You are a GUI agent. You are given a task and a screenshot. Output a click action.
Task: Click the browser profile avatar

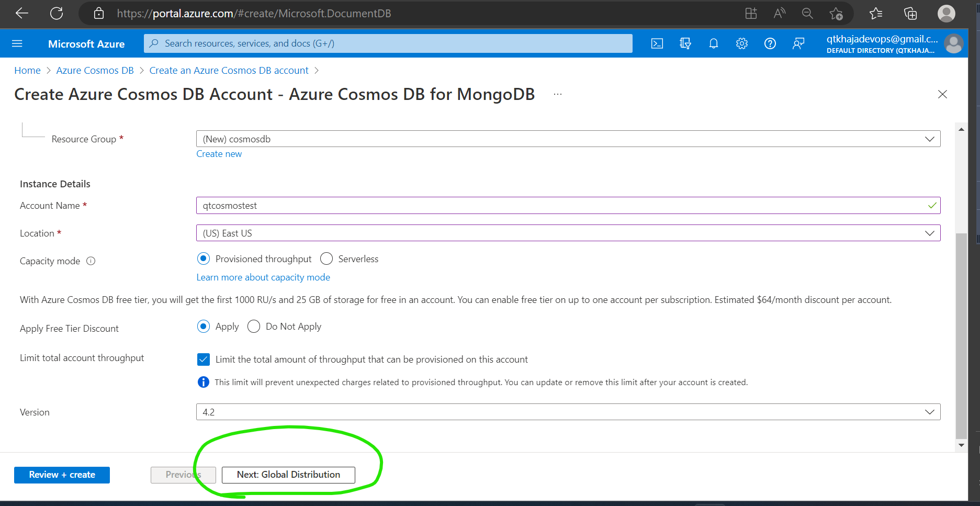(x=946, y=14)
